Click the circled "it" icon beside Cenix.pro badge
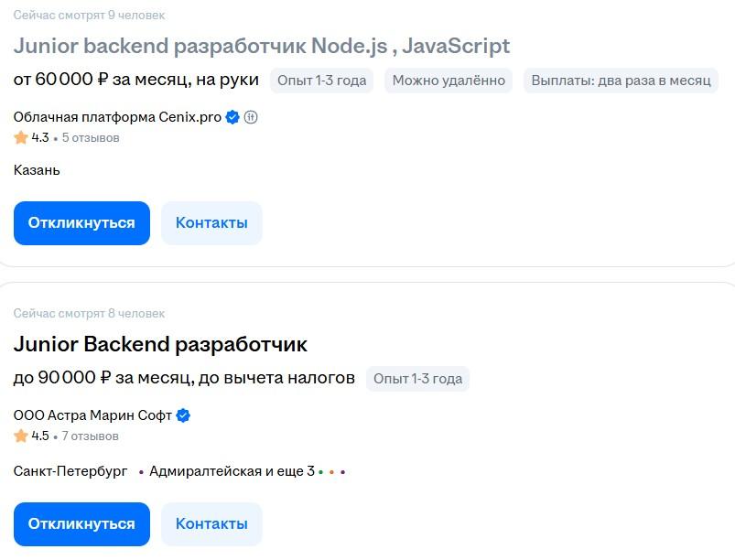 tap(252, 117)
